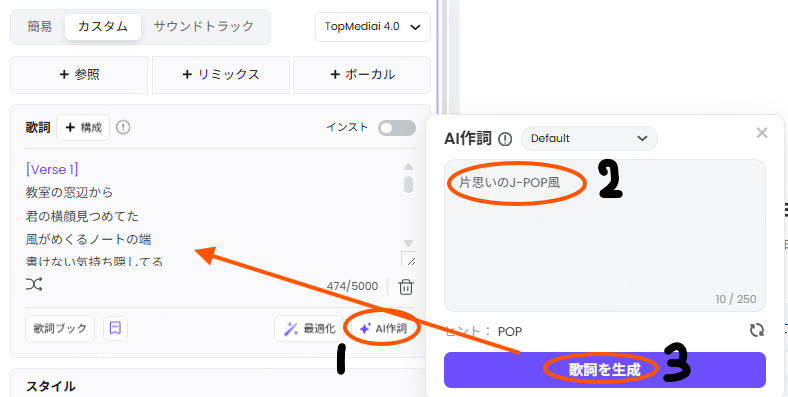Click the 最適化 optimize button
The image size is (788, 397).
[x=309, y=329]
